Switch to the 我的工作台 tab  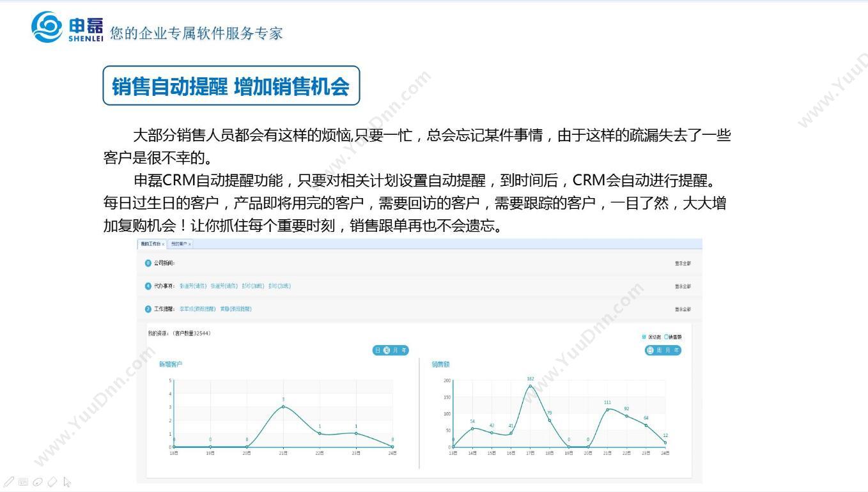151,244
